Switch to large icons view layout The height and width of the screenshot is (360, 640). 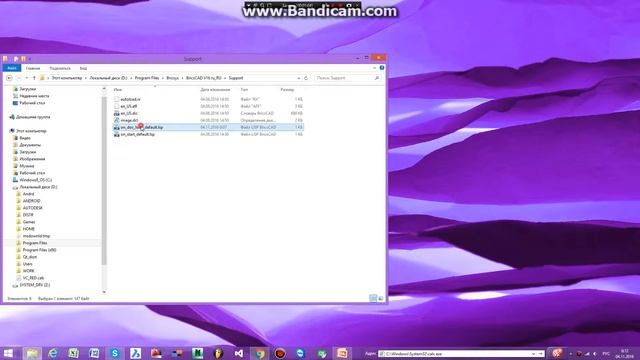[381, 298]
